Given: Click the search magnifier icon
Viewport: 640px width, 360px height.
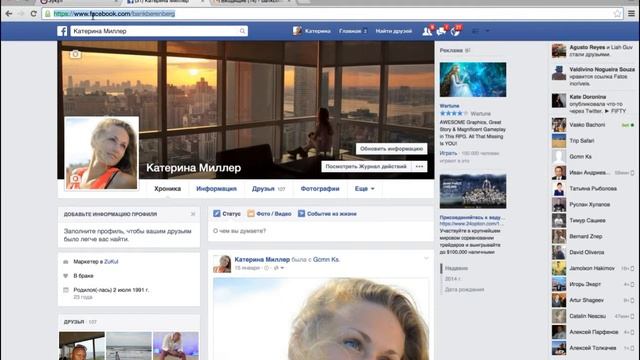Looking at the screenshot, I should [242, 31].
